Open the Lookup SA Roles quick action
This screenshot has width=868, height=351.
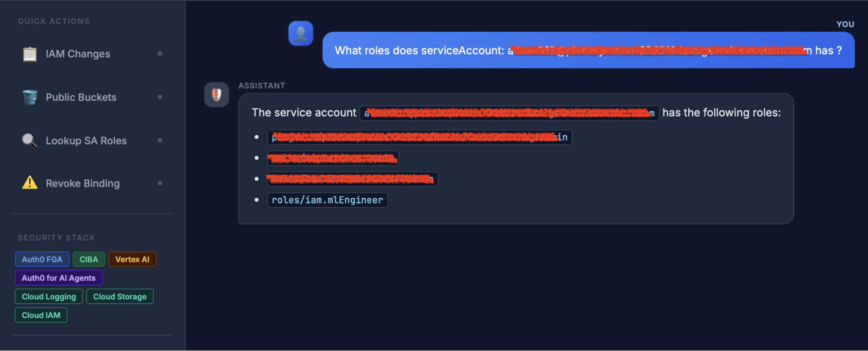pyautogui.click(x=86, y=140)
